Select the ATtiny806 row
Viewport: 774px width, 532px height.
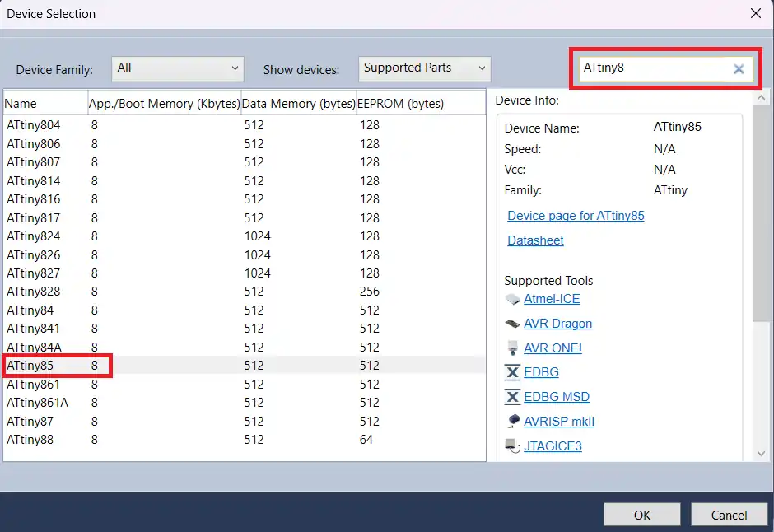[245, 144]
